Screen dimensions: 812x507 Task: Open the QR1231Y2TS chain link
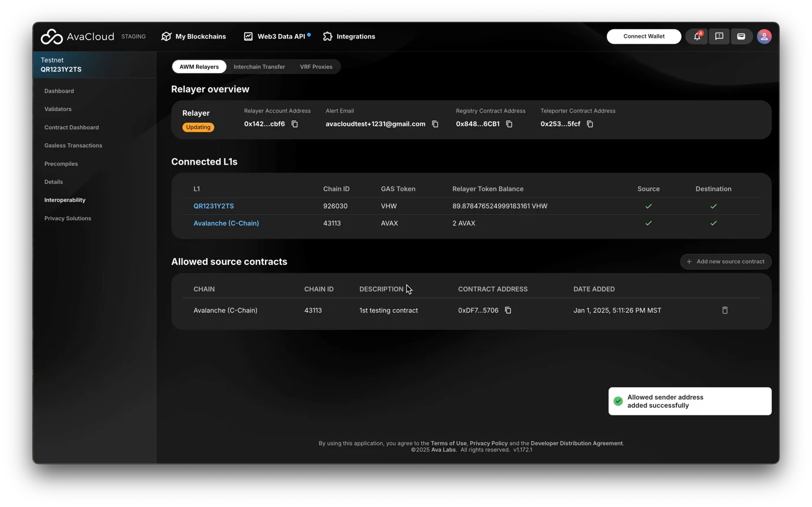214,206
